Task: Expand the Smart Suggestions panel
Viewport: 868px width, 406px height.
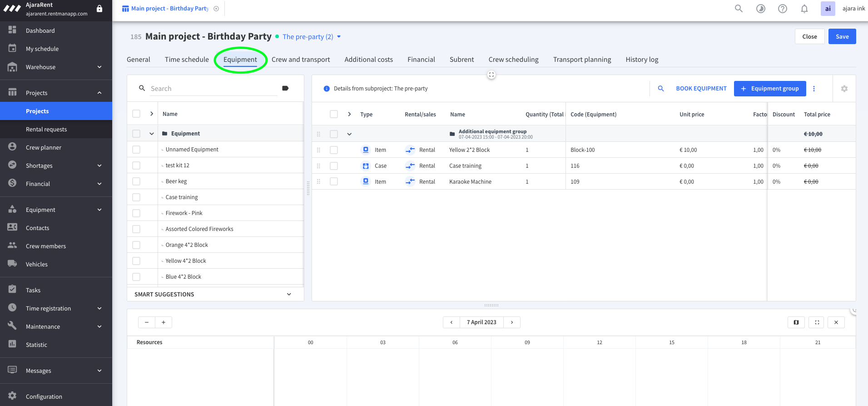Action: click(x=289, y=294)
